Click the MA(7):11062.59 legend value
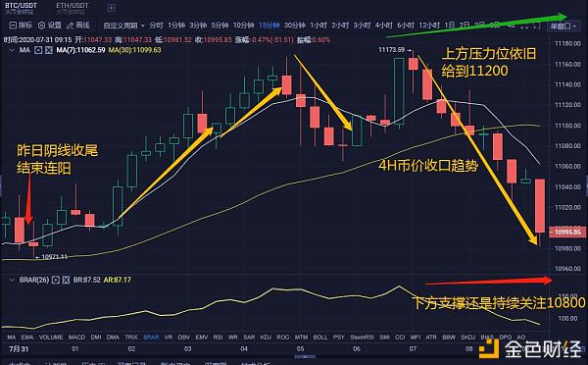588x365 pixels. [80, 50]
